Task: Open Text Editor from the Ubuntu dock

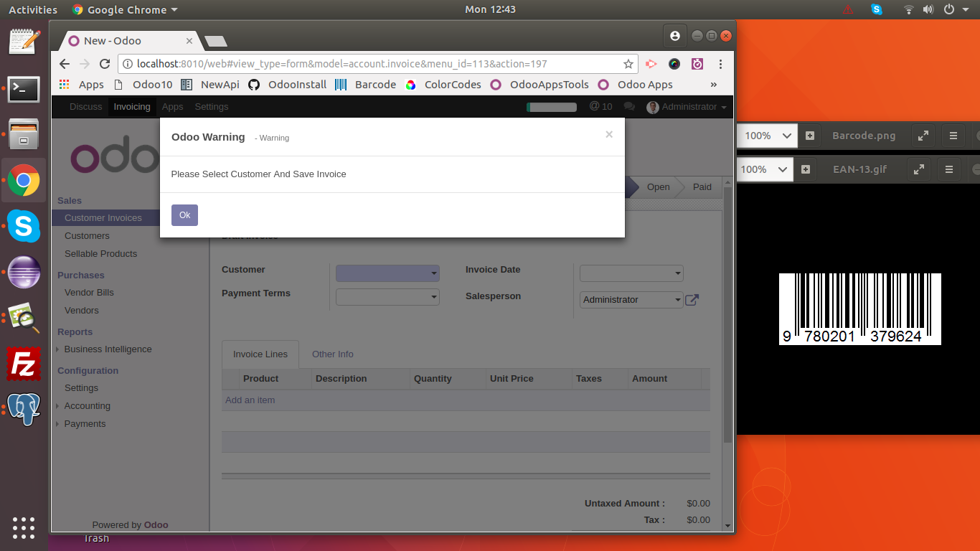Action: tap(24, 41)
